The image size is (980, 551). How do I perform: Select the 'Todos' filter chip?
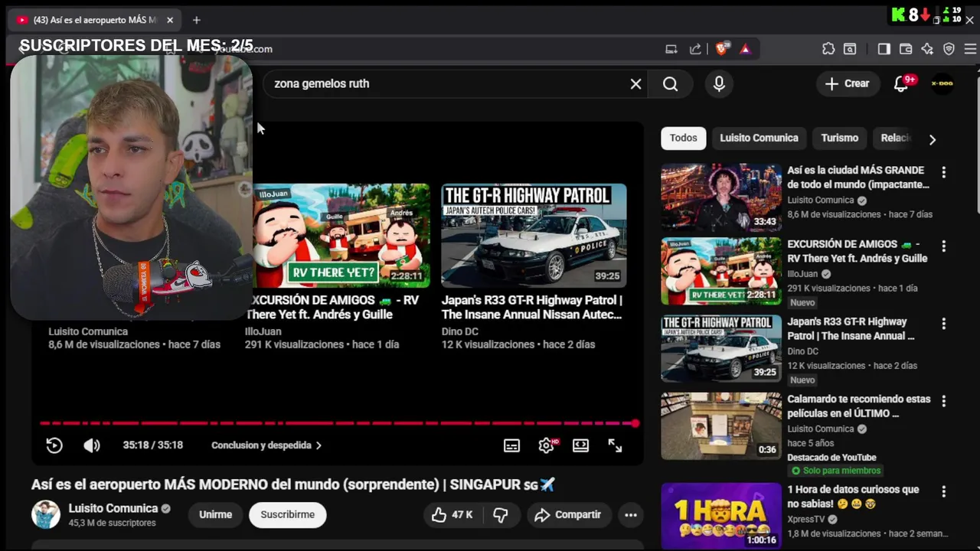(x=684, y=139)
